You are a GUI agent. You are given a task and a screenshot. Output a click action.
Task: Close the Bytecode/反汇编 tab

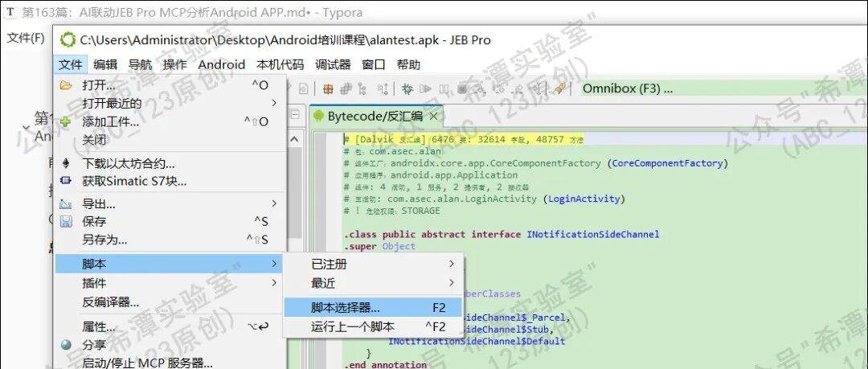(x=433, y=116)
